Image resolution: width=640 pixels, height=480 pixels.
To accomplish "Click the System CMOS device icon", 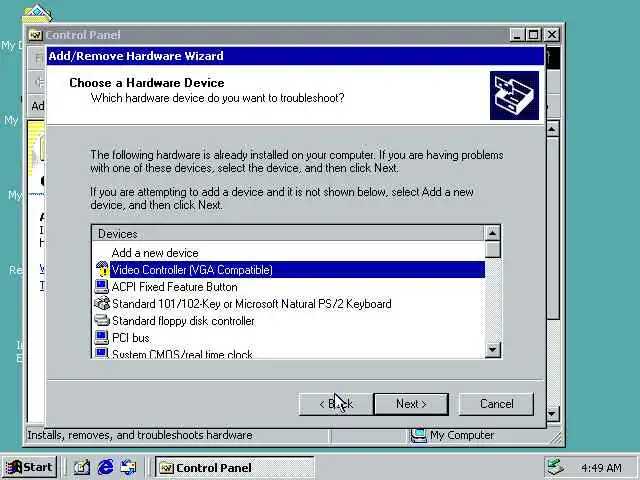I will point(102,353).
